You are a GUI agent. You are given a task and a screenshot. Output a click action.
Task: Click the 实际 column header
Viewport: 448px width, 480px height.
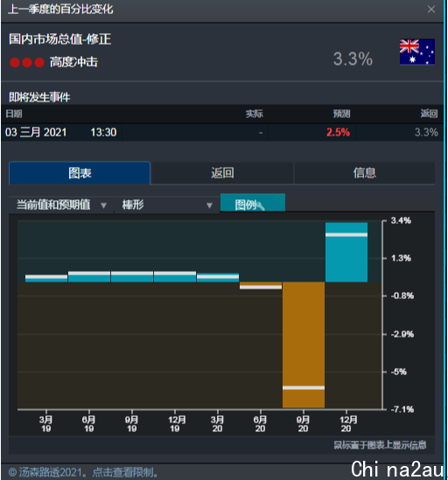[x=254, y=114]
